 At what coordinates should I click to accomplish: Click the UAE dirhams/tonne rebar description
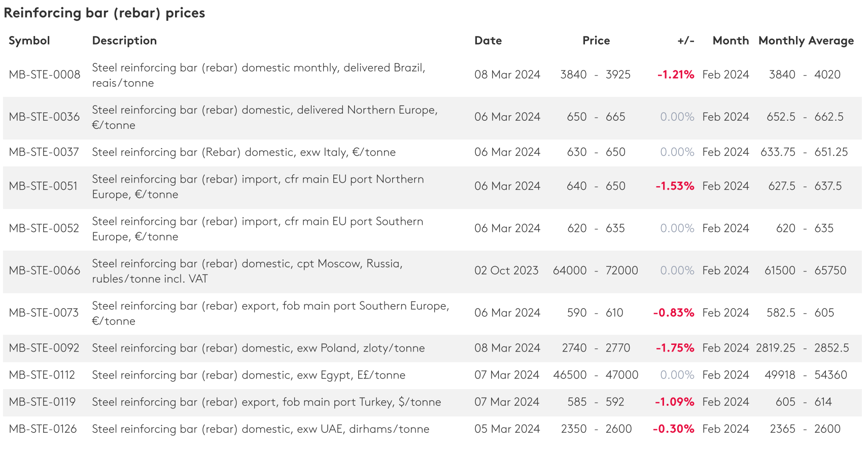(260, 429)
